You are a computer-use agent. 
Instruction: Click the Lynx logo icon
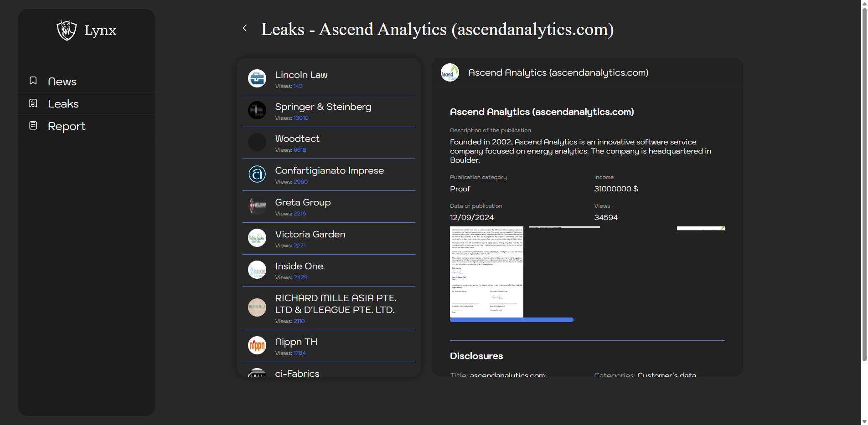click(x=67, y=30)
